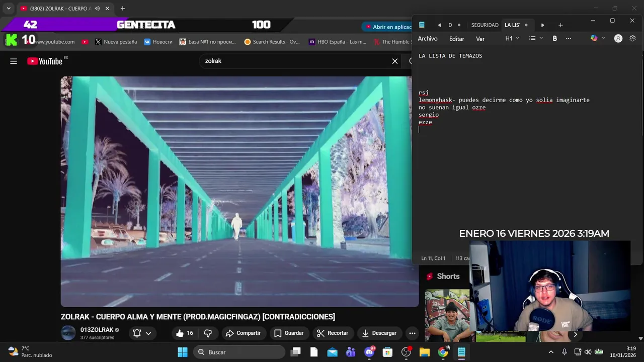
Task: Click the Notepad app icon in title bar
Action: 422,25
